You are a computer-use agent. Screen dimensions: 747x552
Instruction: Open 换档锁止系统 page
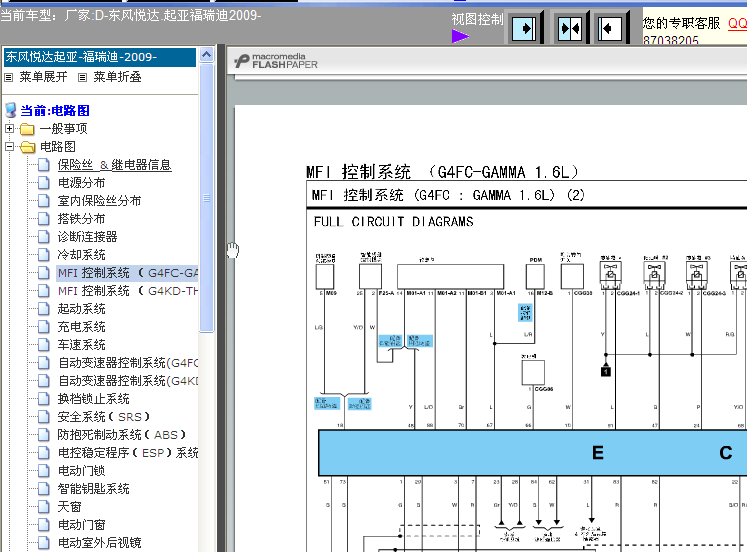(93, 399)
